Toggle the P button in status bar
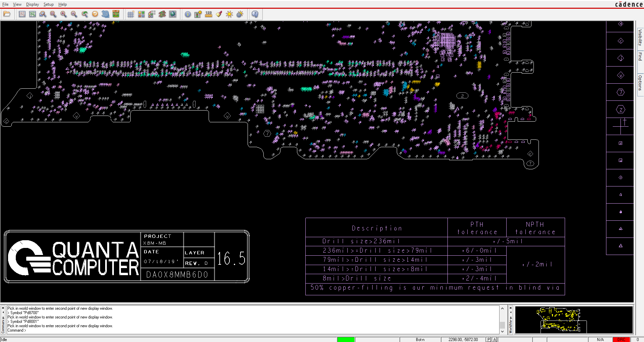644x342 pixels. (488, 339)
